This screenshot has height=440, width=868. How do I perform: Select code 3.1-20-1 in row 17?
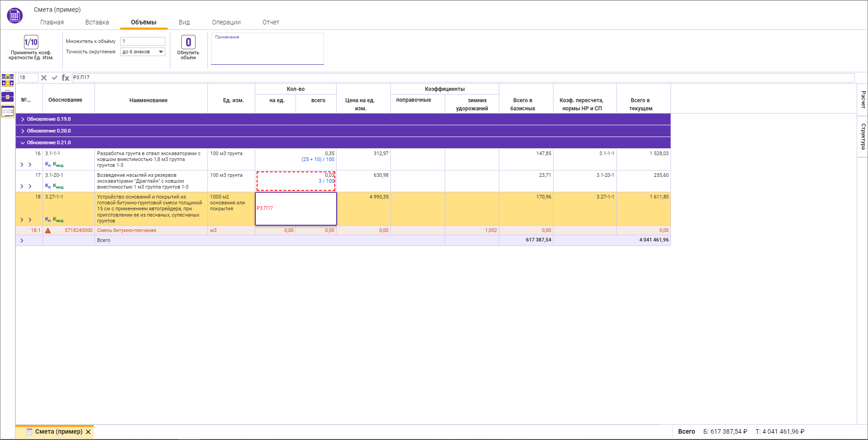coord(54,175)
